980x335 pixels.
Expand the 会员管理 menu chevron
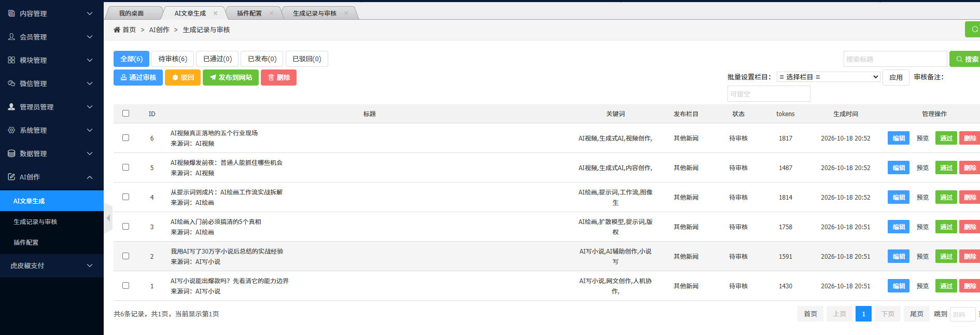click(x=90, y=37)
